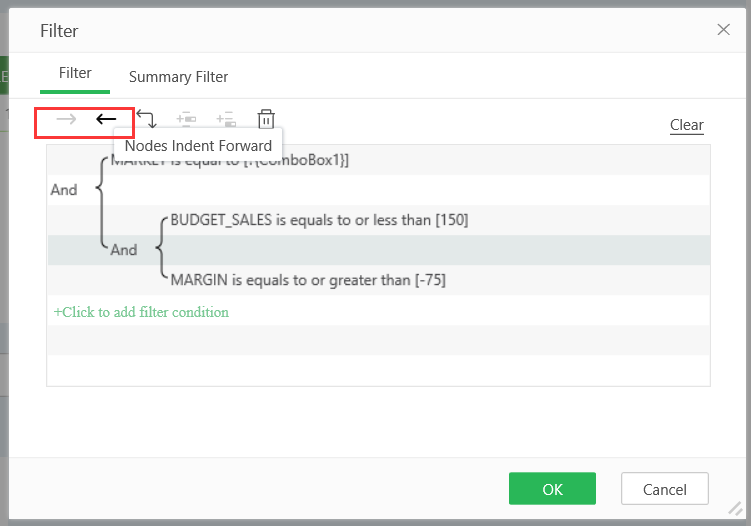751x526 pixels.
Task: Click the first add-node icon in toolbar
Action: click(186, 120)
